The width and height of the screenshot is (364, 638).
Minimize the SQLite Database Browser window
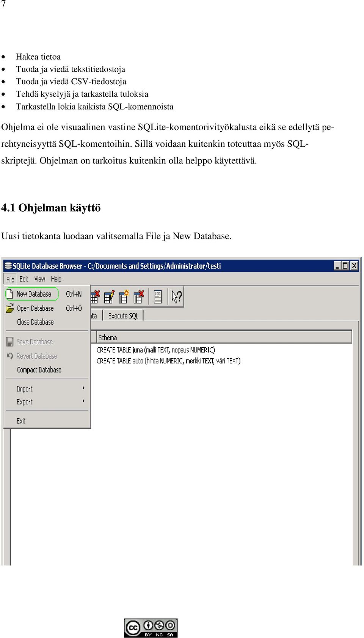pos(337,266)
